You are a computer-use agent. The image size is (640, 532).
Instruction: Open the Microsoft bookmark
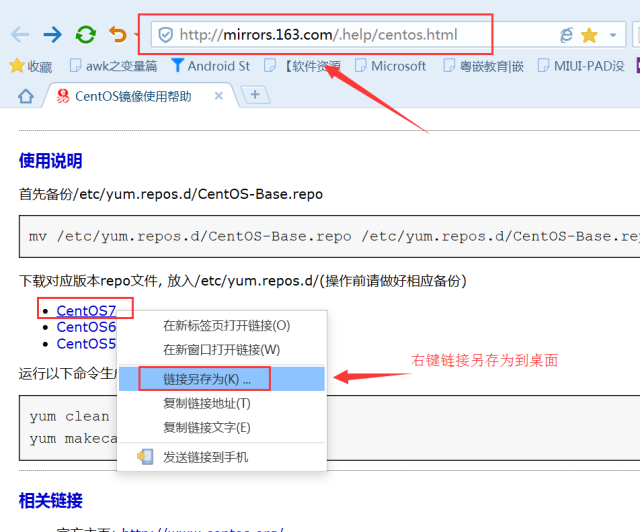tap(390, 66)
